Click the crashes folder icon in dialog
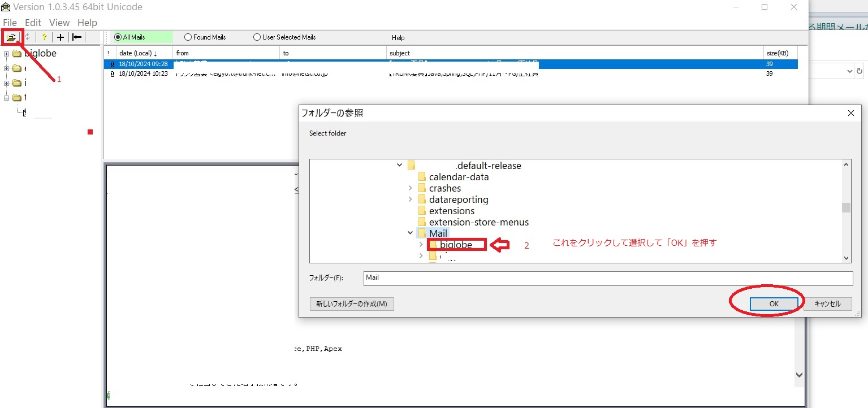868x408 pixels. 422,188
